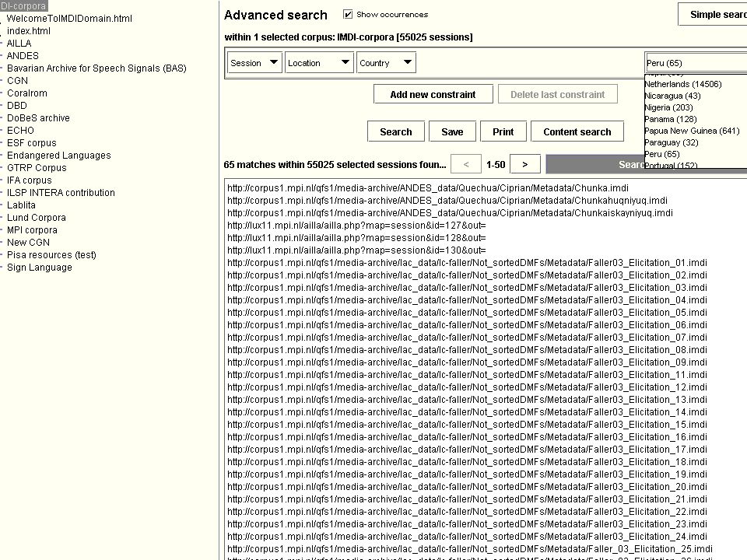This screenshot has width=747, height=560.
Task: Click the ailla session&id=127 result
Action: click(356, 226)
